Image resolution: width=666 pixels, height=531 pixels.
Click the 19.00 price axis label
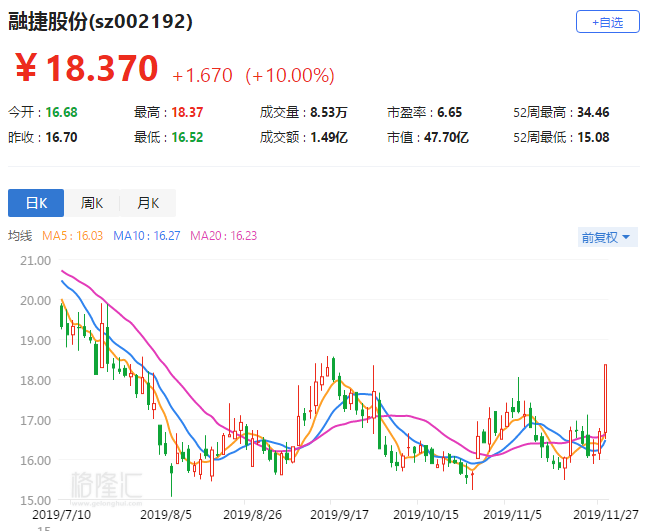tap(35, 340)
